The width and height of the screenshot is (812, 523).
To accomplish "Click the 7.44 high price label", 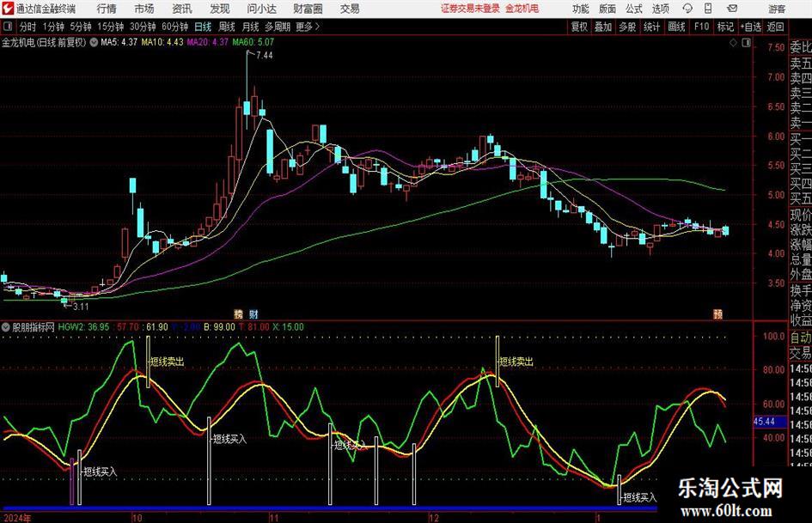I will click(264, 56).
